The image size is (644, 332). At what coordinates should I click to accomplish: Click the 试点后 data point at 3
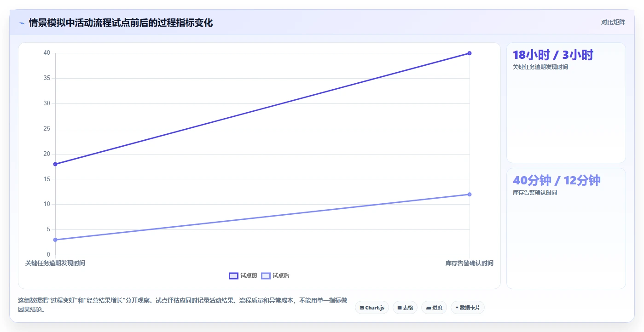[55, 240]
